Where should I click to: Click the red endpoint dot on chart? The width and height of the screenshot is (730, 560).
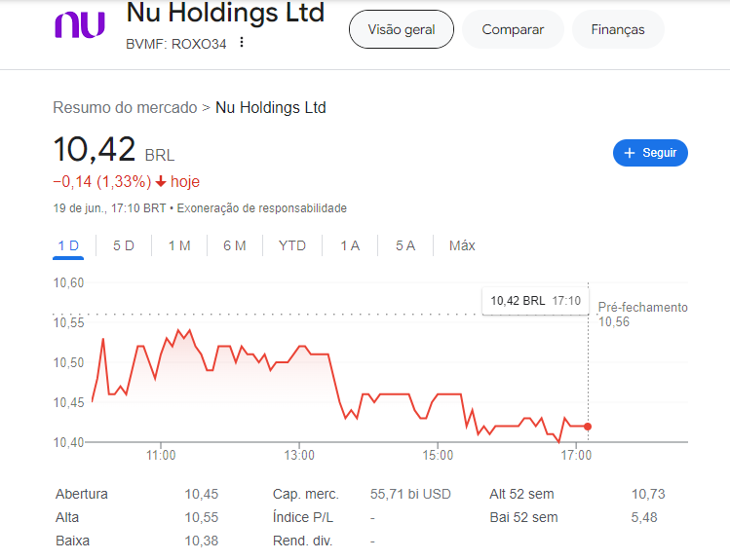click(588, 427)
